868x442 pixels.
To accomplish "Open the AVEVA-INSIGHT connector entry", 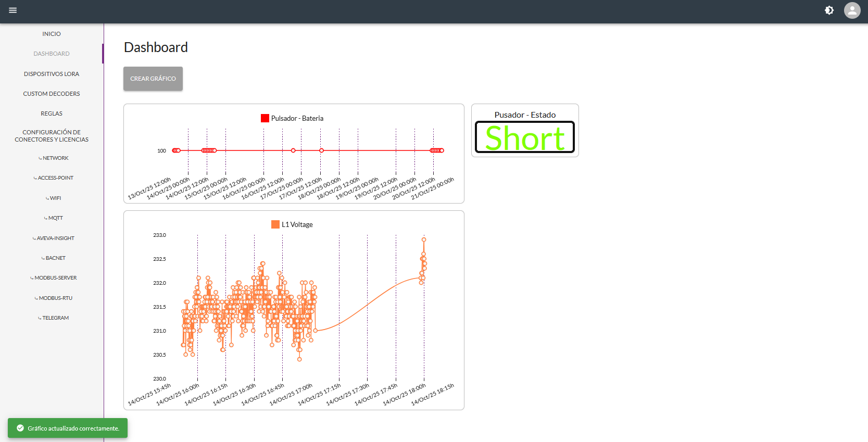I will (x=54, y=238).
